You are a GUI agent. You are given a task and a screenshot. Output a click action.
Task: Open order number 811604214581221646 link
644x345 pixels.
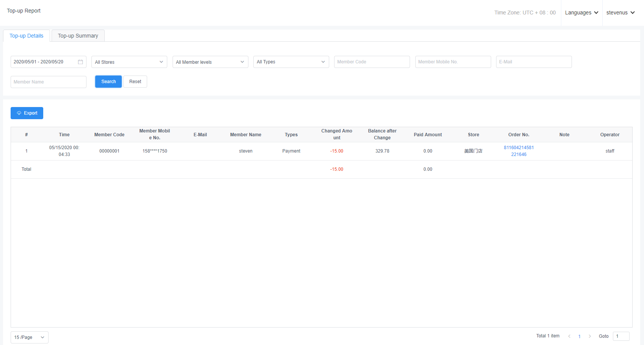(x=518, y=151)
